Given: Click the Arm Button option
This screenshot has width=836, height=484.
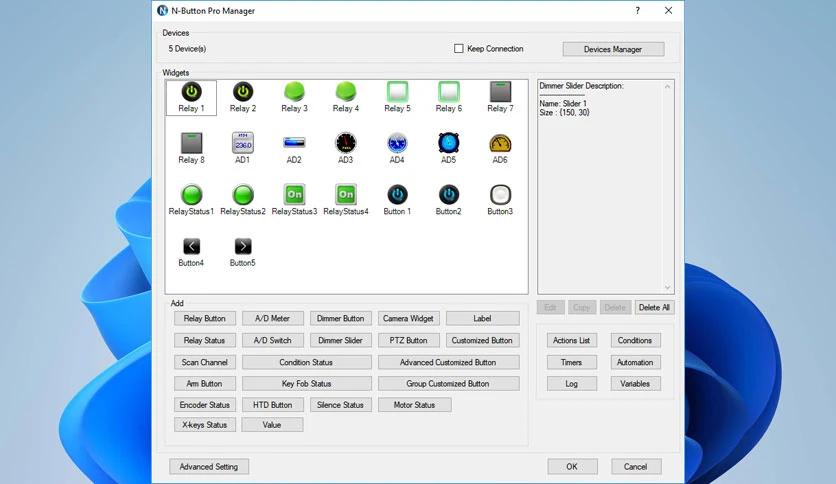Looking at the screenshot, I should coord(205,383).
